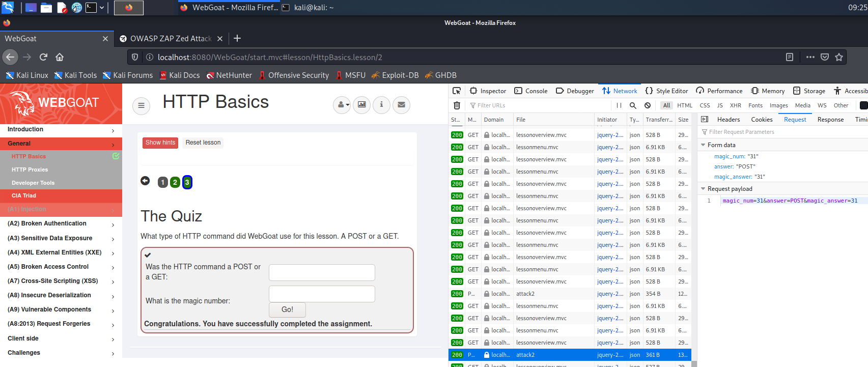This screenshot has height=367, width=868.
Task: Collapse the Request payload section
Action: (703, 189)
